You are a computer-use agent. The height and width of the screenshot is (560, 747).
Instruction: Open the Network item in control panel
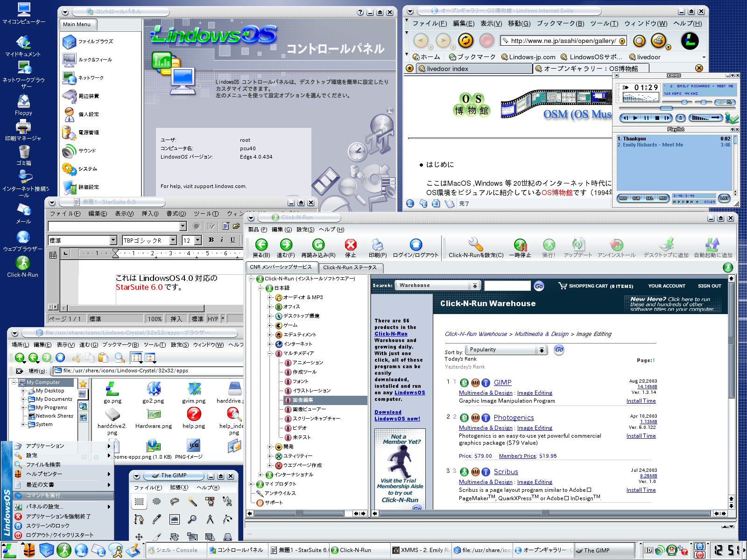tap(83, 78)
